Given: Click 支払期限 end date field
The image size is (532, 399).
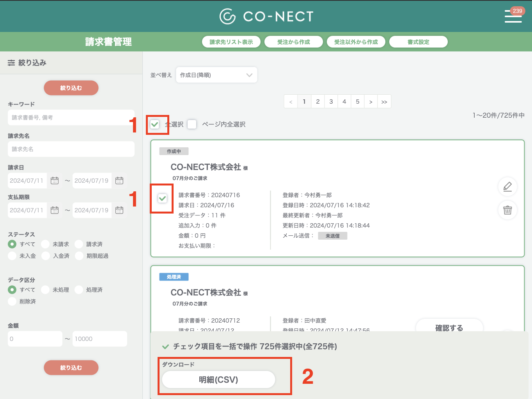Looking at the screenshot, I should coord(92,210).
